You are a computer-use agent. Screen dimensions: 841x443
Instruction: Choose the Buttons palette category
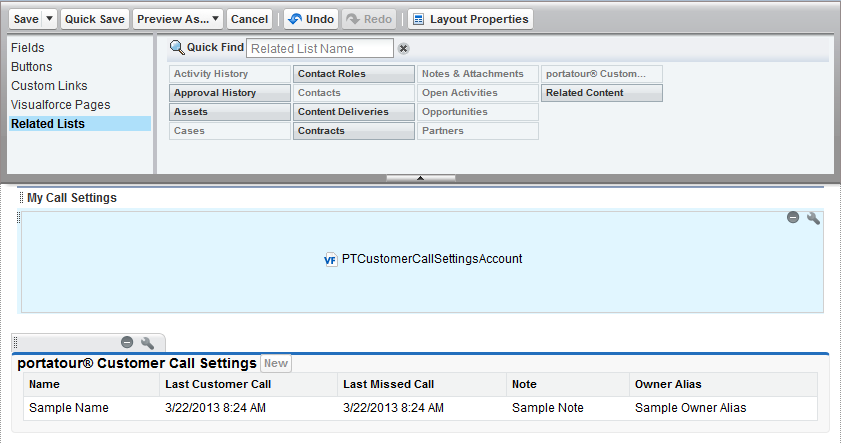tap(32, 67)
